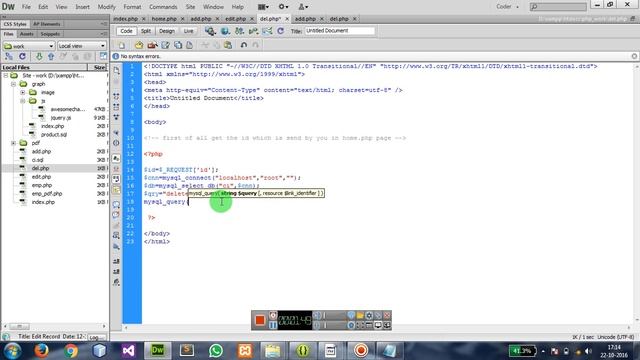Open the CSS Styles panel tab
The image size is (640, 360).
coord(15,24)
